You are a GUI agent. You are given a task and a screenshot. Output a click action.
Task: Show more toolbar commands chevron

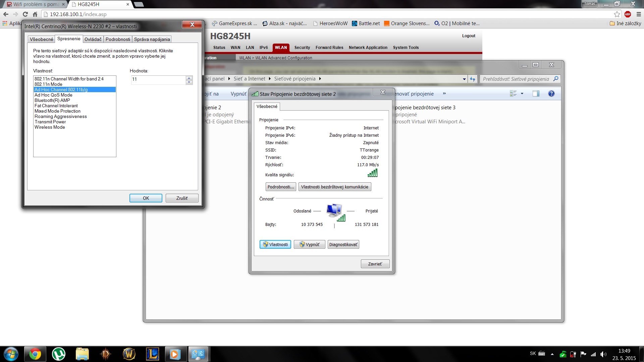(x=444, y=94)
